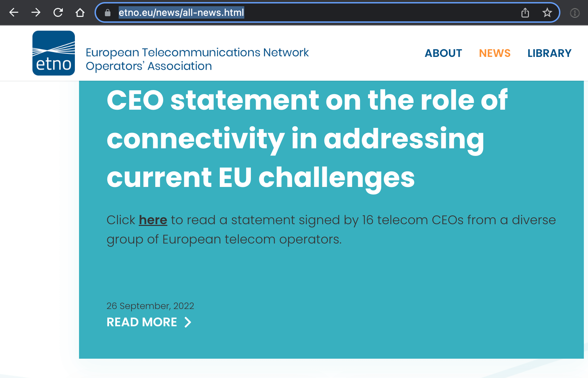Click the chevron next to READ MORE
Image resolution: width=588 pixels, height=378 pixels.
coord(188,322)
